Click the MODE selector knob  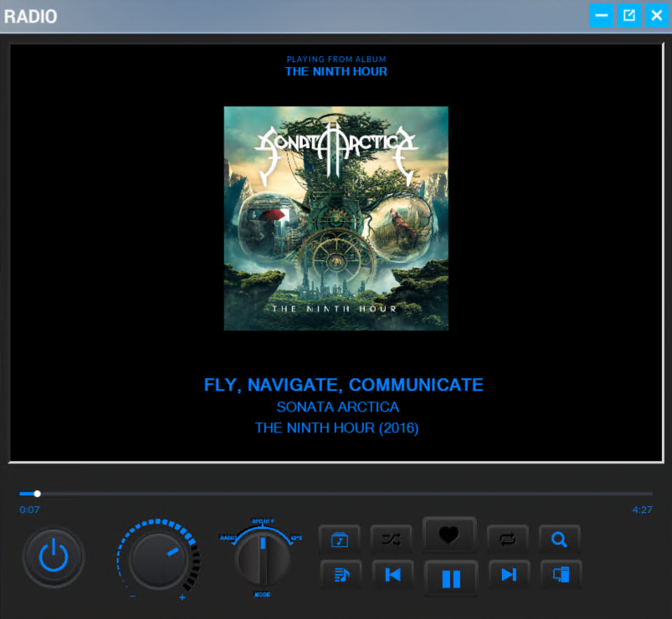pyautogui.click(x=263, y=556)
